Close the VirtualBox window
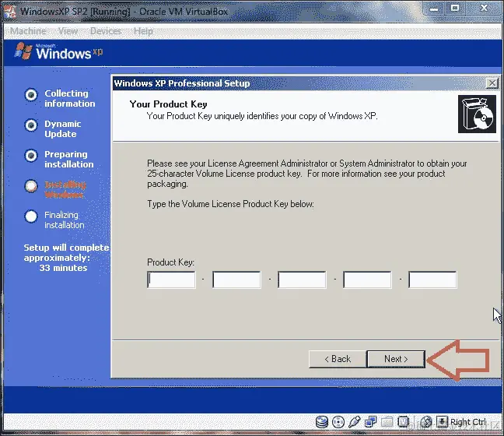Screen dimensions: 504x436 pos(484,8)
